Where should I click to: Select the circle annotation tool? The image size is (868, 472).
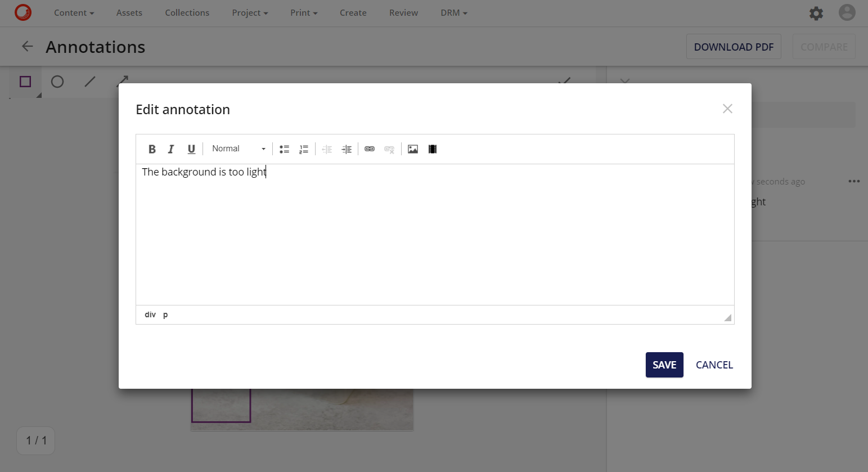(x=57, y=82)
